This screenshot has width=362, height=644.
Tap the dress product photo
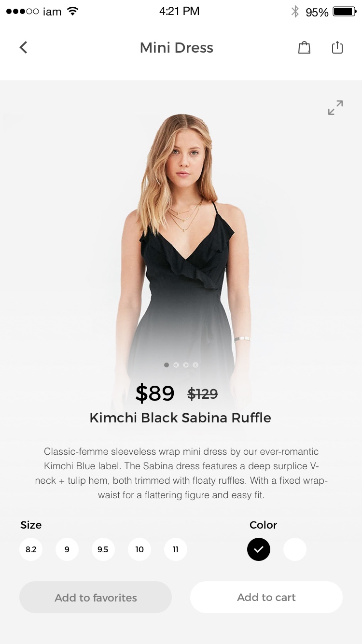[x=181, y=241]
